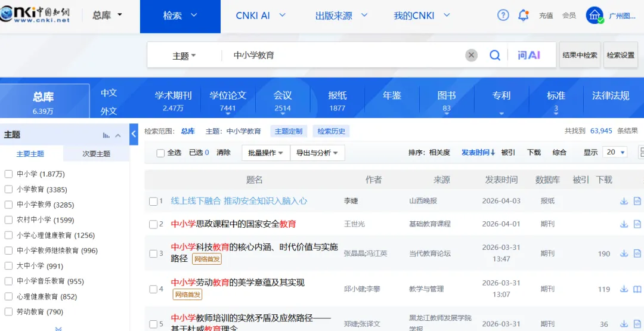Open HTML reading for result 2

coord(637,224)
